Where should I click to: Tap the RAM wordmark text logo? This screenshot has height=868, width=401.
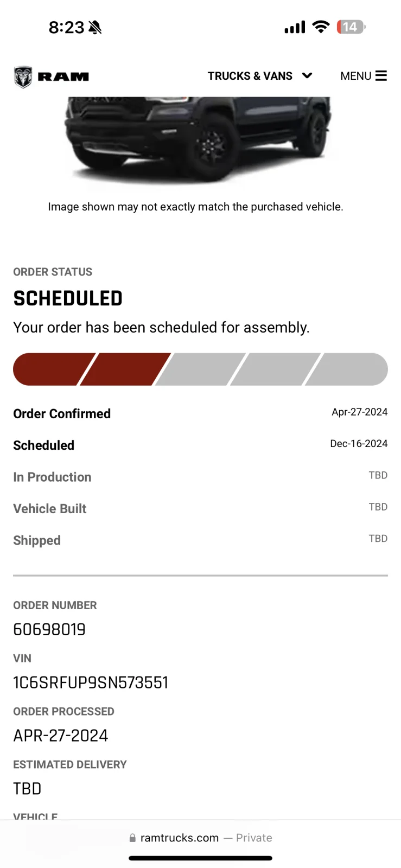(x=63, y=77)
